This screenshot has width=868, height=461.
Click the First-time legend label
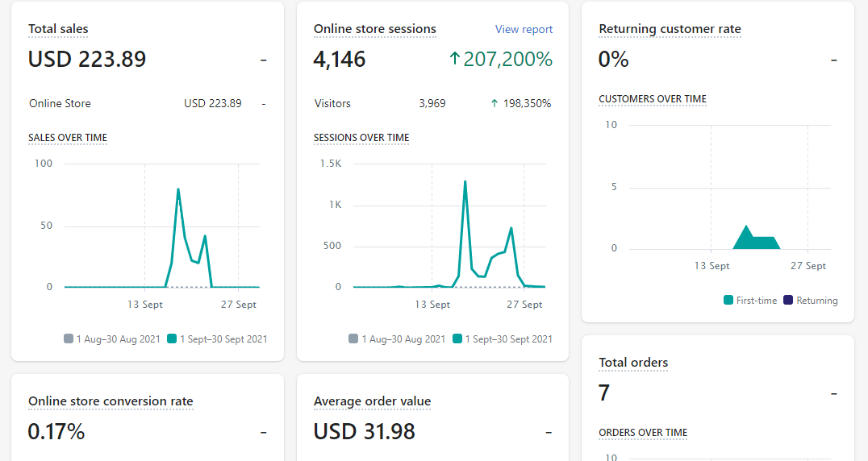[757, 300]
